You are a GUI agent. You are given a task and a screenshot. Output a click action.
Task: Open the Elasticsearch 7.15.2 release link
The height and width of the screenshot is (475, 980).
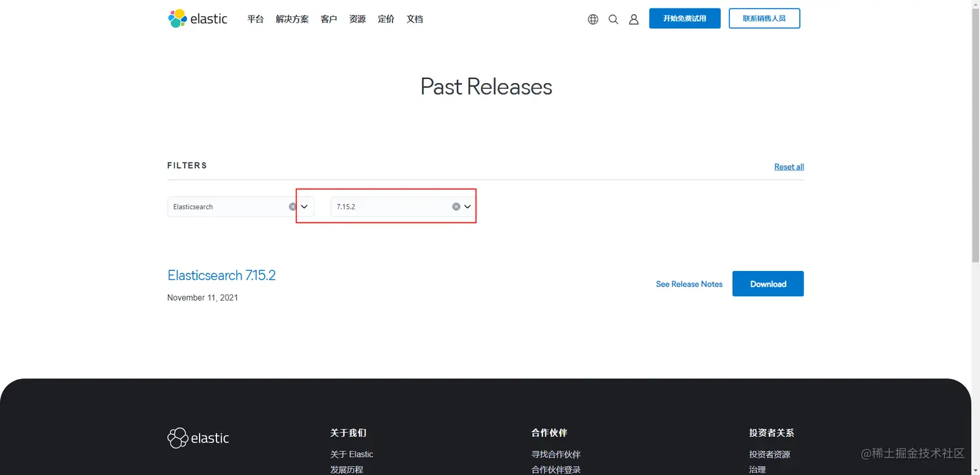[x=222, y=275]
